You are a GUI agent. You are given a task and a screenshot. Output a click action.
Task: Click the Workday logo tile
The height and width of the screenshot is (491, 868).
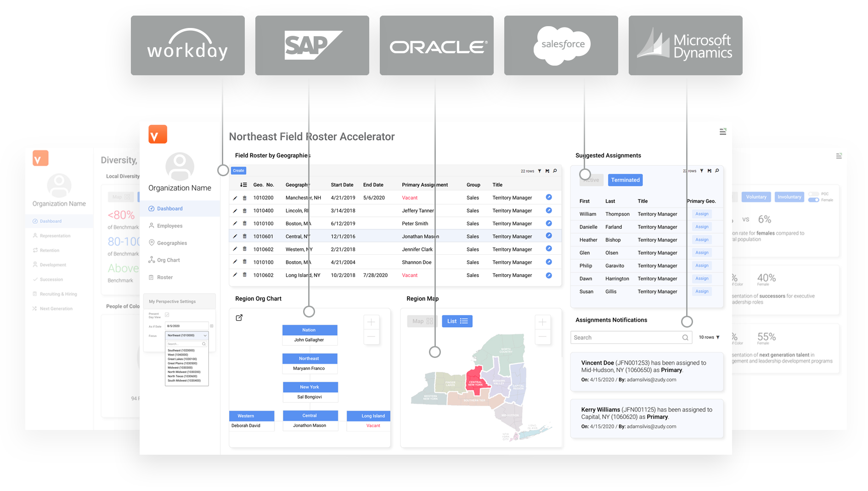(x=188, y=45)
